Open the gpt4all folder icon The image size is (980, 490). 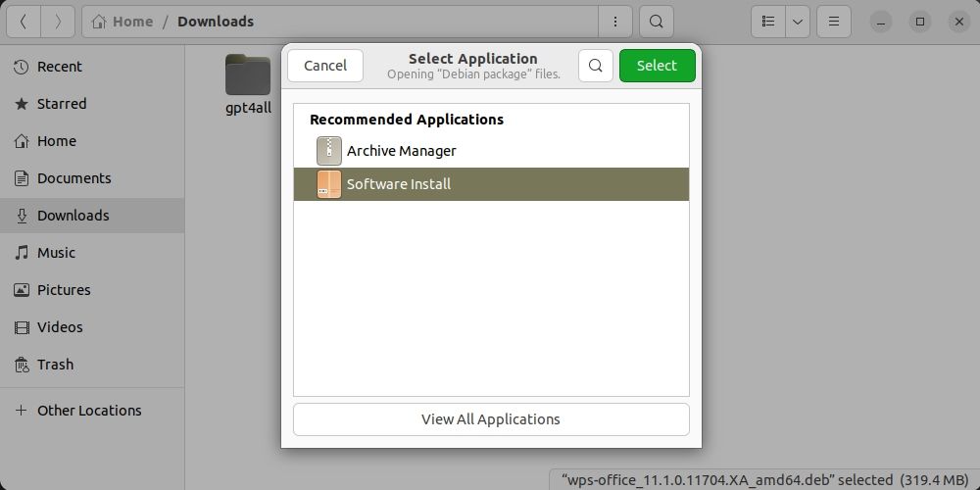pyautogui.click(x=248, y=75)
